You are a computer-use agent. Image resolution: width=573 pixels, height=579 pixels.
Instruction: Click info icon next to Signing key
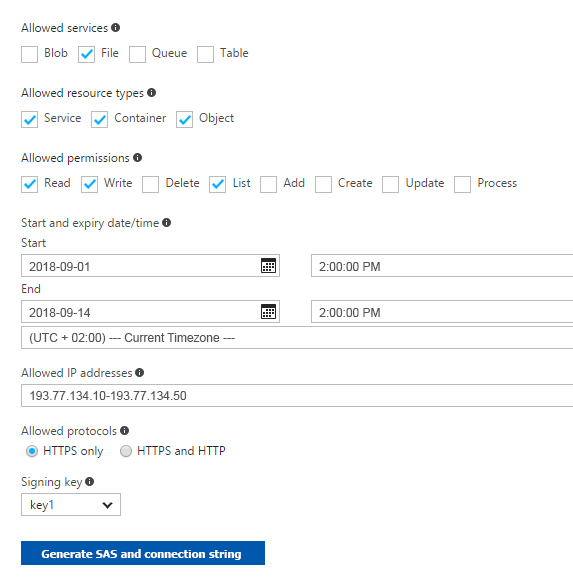tap(89, 482)
